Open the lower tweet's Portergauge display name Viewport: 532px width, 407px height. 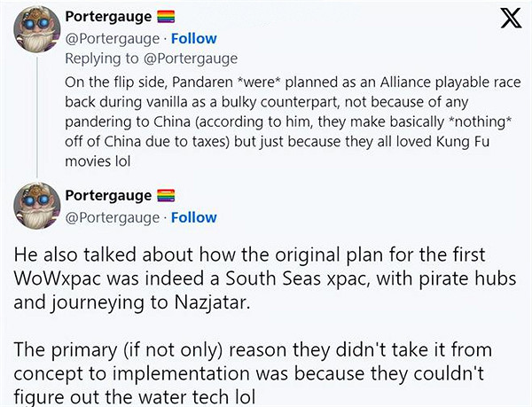(x=107, y=195)
